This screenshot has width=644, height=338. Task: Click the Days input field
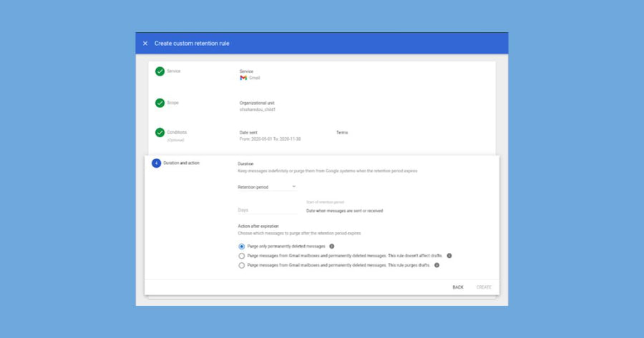click(268, 210)
